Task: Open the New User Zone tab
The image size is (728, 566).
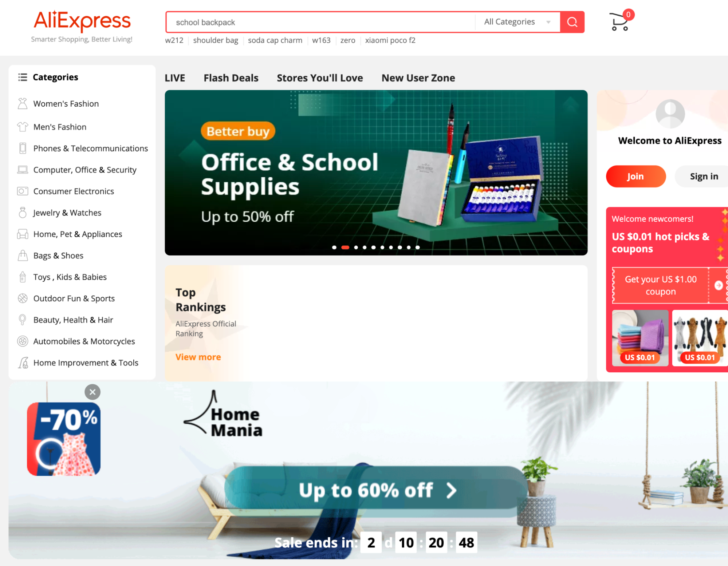Action: 418,78
